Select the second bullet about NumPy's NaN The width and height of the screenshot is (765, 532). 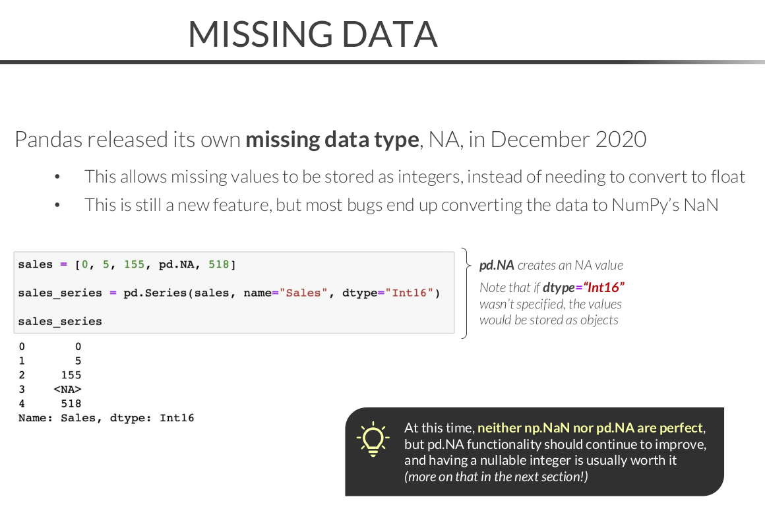401,205
